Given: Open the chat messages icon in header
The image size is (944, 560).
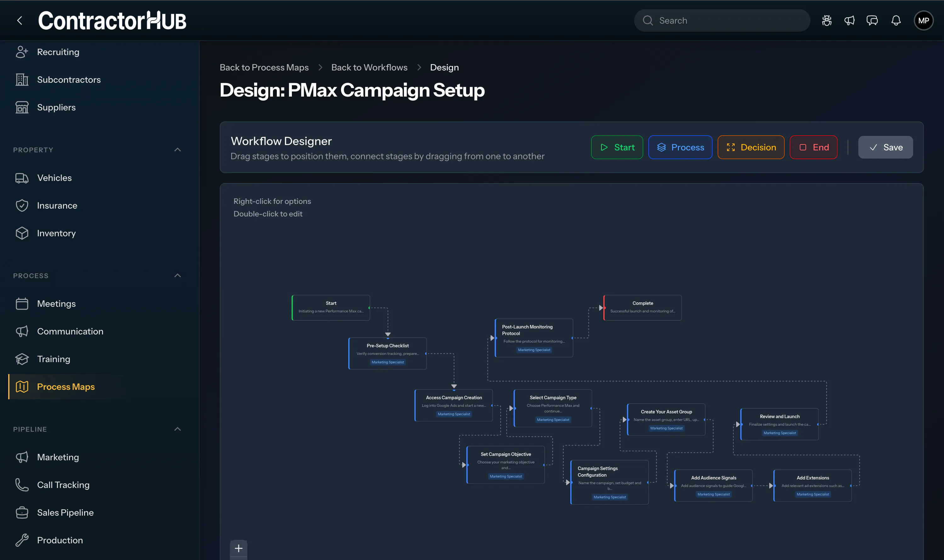Looking at the screenshot, I should click(x=872, y=20).
